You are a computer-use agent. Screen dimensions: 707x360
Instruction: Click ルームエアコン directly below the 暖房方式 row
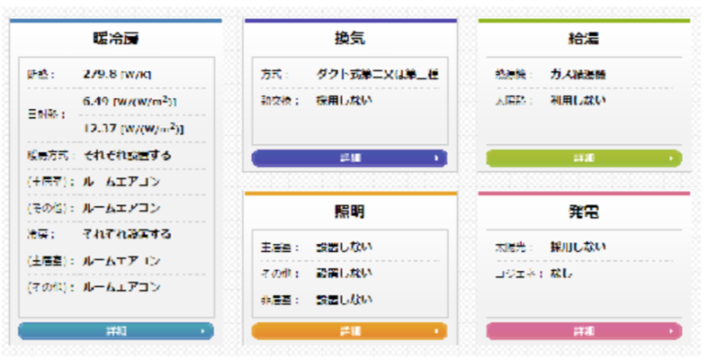(x=122, y=182)
